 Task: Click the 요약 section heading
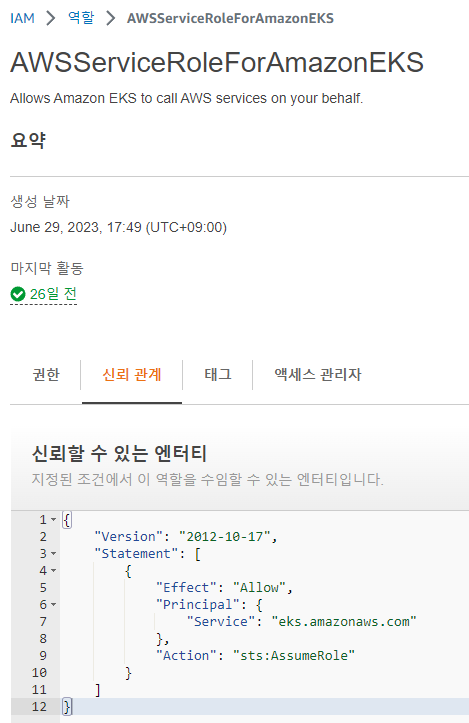point(28,140)
